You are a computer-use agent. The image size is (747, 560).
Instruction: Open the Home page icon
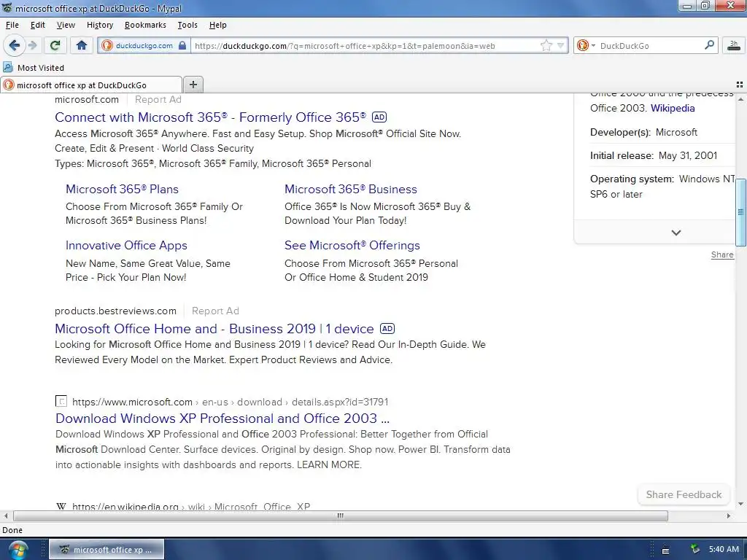[x=82, y=45]
